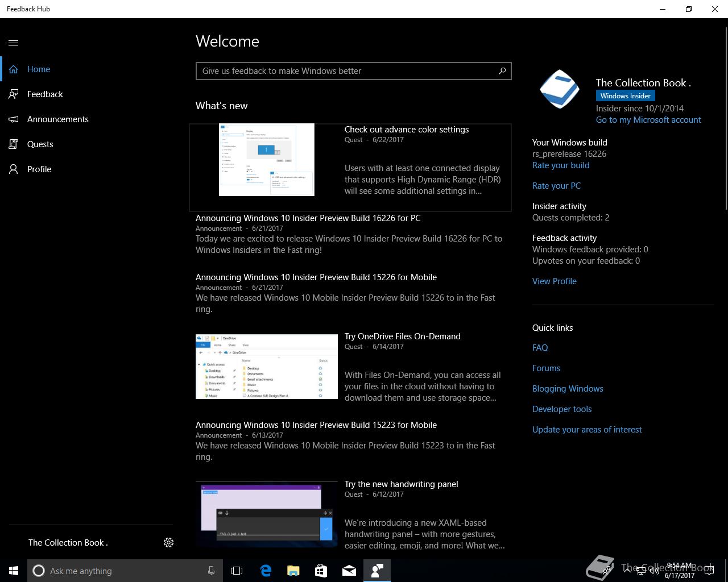Open Announcing Build 15226 for Mobile
Viewport: 728px width, 582px height.
[x=316, y=277]
